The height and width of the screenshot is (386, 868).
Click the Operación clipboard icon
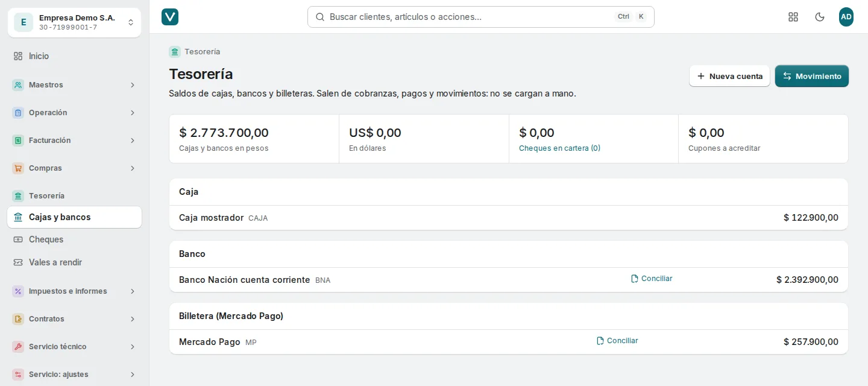(x=18, y=113)
